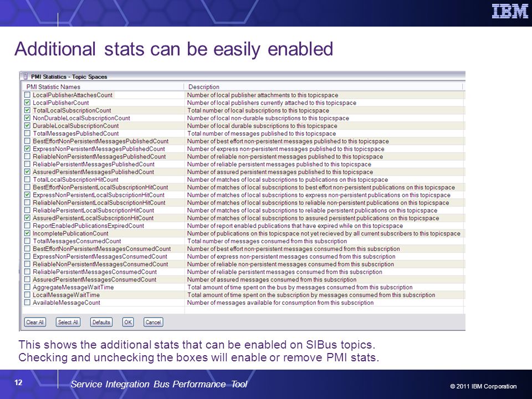532x399 pixels.
Task: Restore settings with the Defaults button
Action: [101, 323]
